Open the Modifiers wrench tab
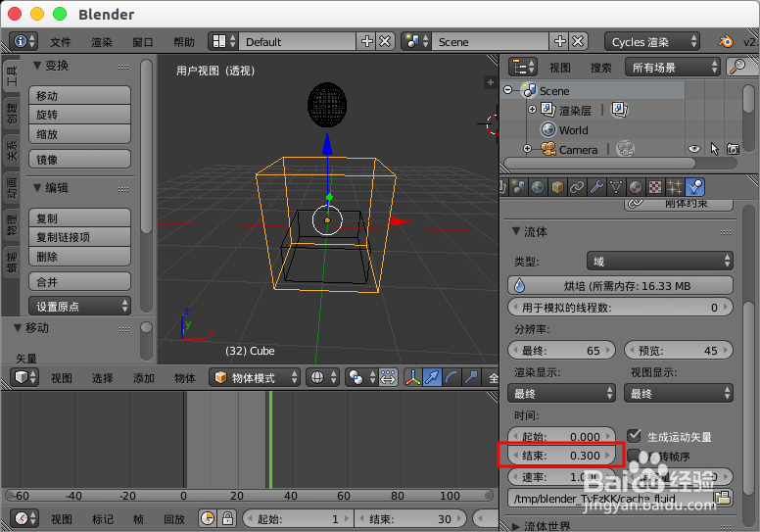 tap(596, 187)
